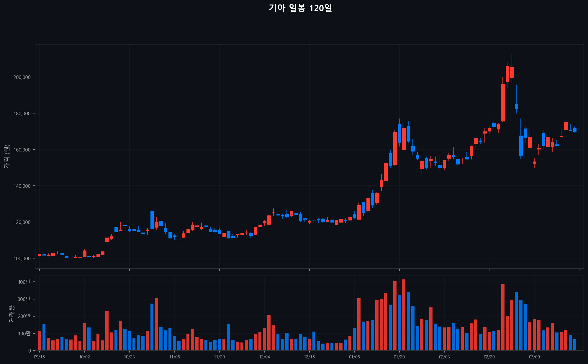Viewport: 588px width, 364px height.
Task: Click the 03/09 date label
Action: tap(534, 357)
